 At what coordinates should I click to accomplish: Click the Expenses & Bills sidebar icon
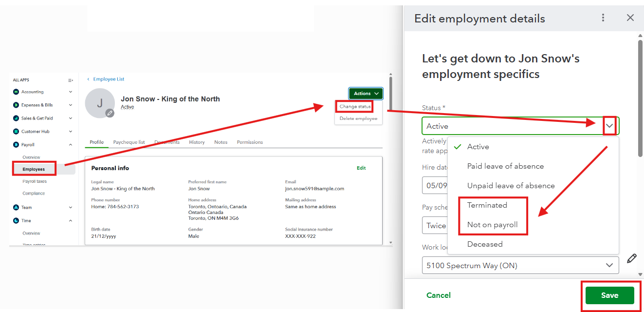[x=16, y=105]
